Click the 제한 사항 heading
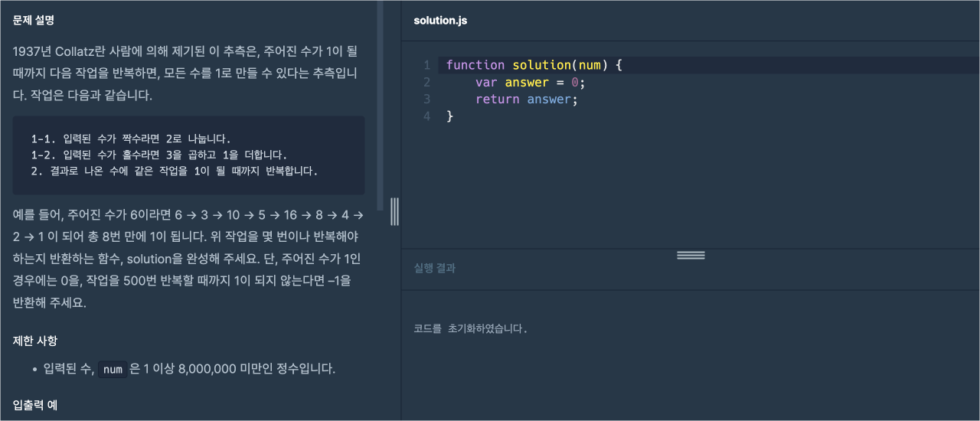The height and width of the screenshot is (421, 980). coord(35,341)
